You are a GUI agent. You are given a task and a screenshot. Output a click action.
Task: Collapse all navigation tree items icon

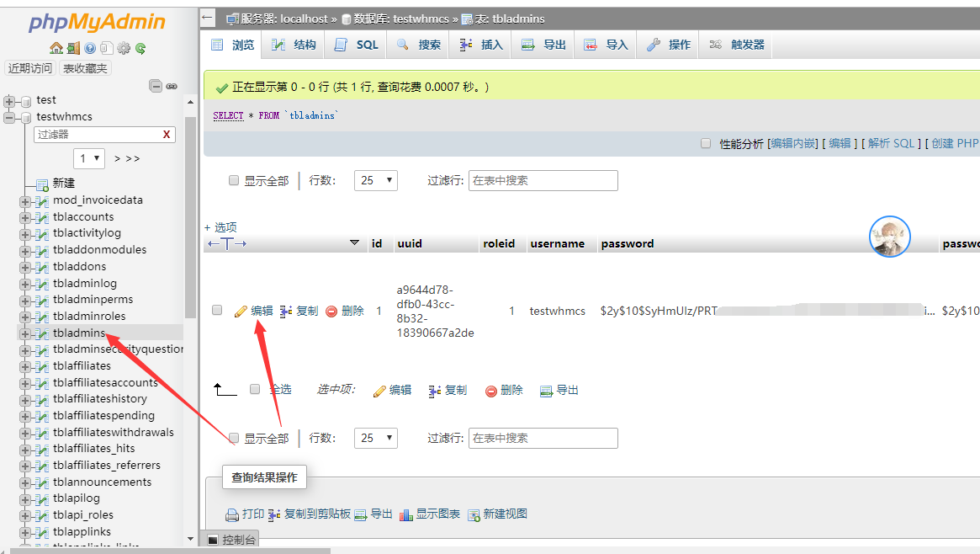pos(156,86)
